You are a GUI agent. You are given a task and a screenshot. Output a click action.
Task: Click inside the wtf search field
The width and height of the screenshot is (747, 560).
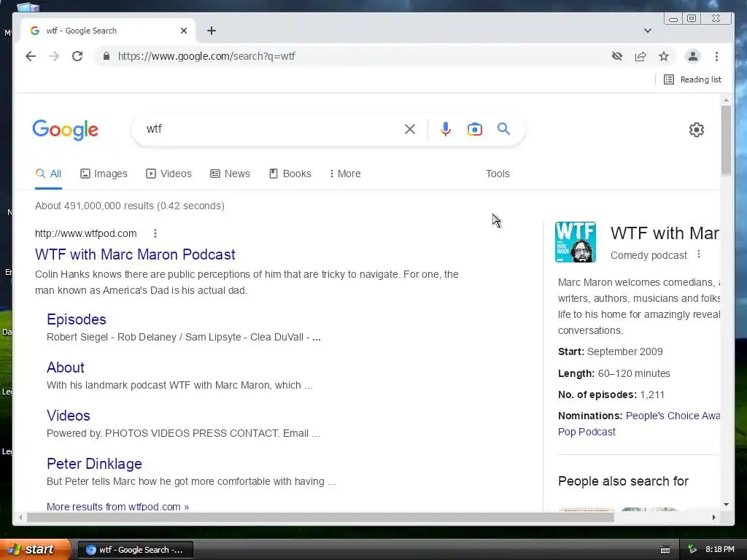(x=271, y=129)
